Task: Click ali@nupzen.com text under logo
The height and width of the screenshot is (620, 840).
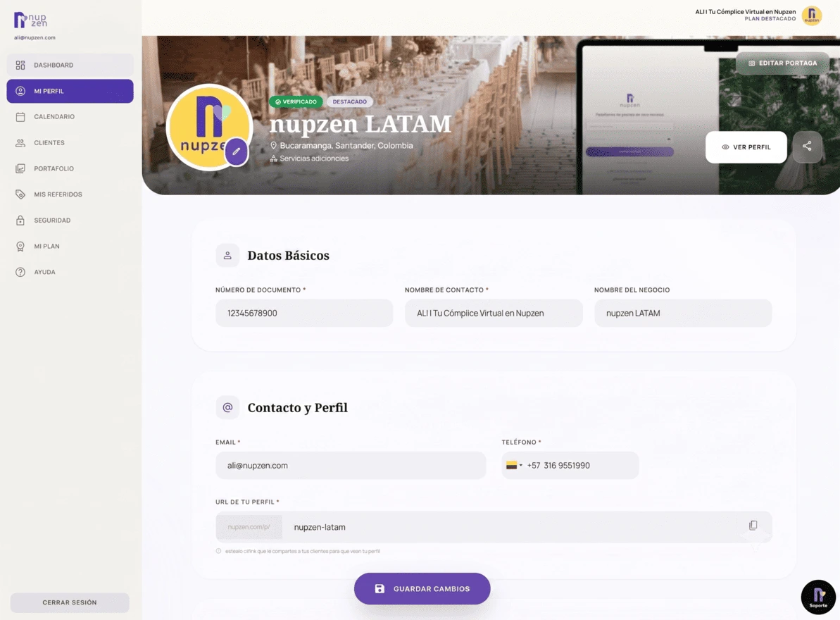Action: (35, 37)
